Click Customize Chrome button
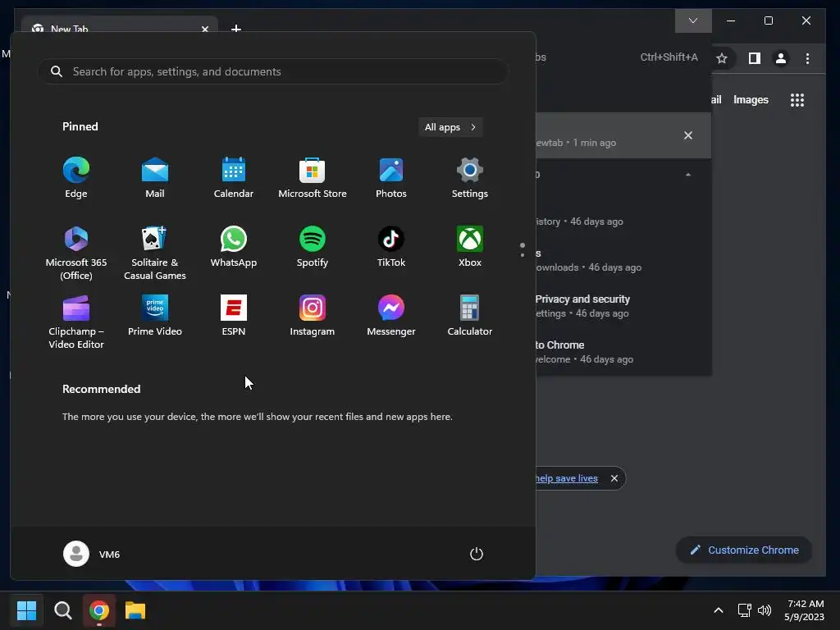 point(744,550)
